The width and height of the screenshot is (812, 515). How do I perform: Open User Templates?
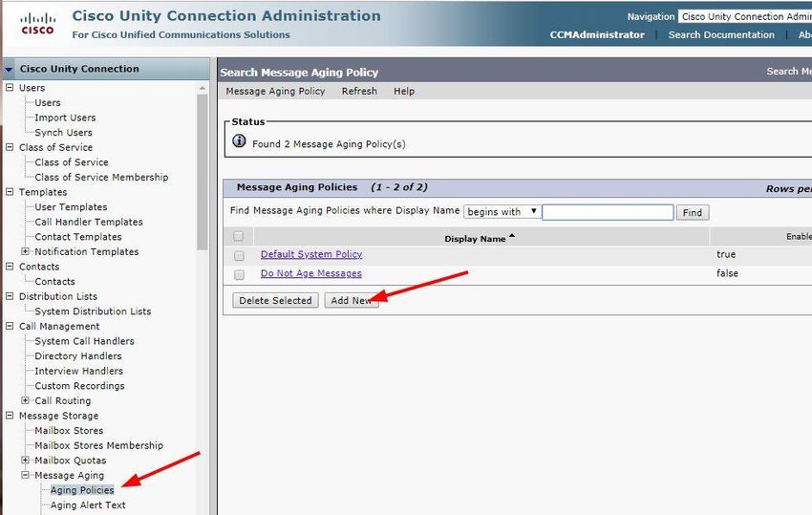pyautogui.click(x=71, y=206)
